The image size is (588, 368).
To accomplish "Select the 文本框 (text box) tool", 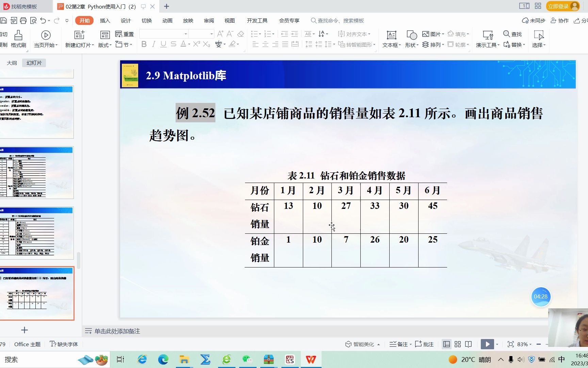I will coord(391,39).
